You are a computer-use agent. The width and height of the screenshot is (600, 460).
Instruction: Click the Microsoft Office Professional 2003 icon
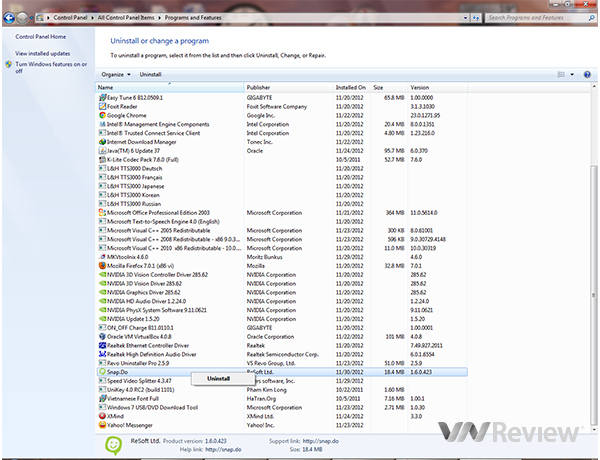pos(102,212)
